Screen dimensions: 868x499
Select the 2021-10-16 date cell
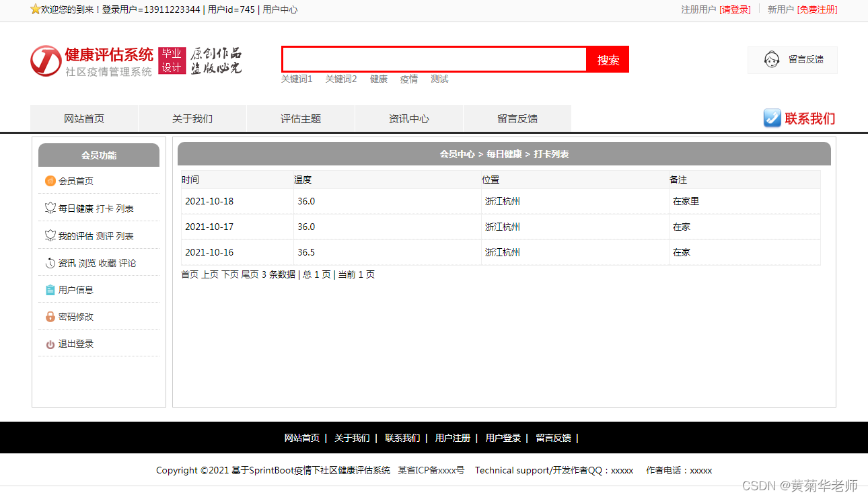[x=238, y=252]
